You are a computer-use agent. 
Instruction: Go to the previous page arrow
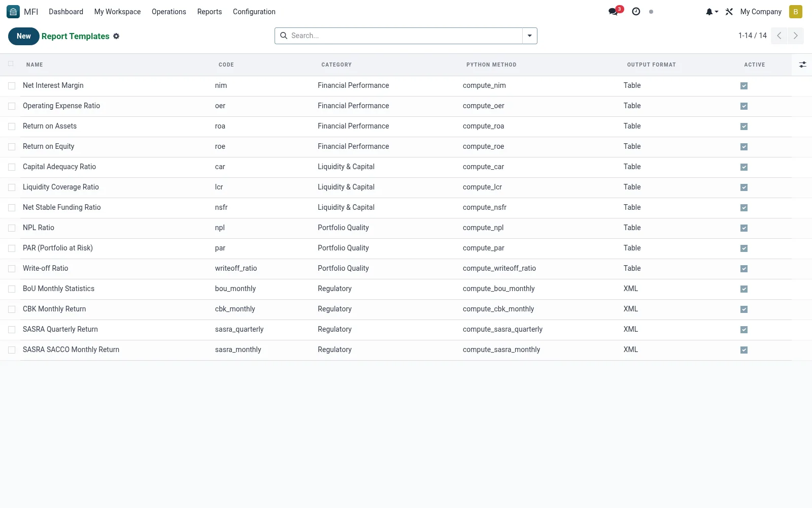click(x=779, y=36)
